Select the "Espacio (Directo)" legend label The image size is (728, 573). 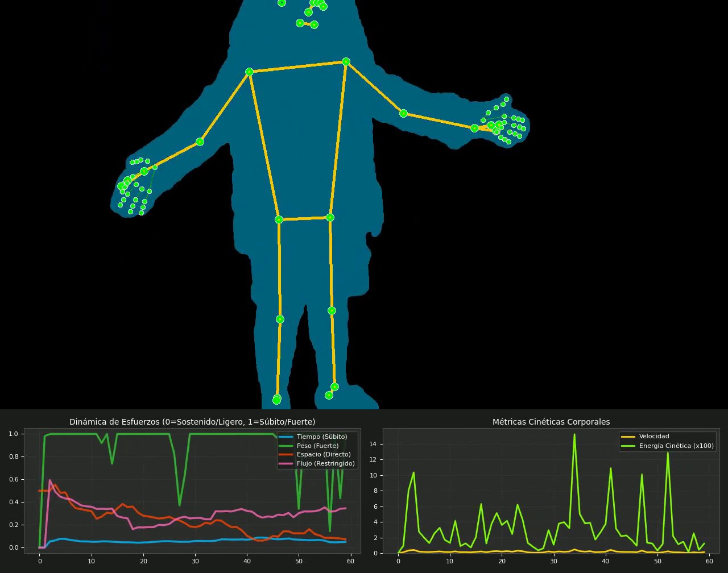(324, 455)
